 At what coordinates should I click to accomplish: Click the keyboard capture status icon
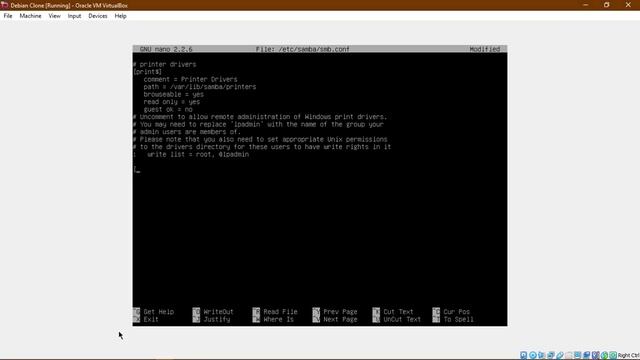tap(613, 355)
